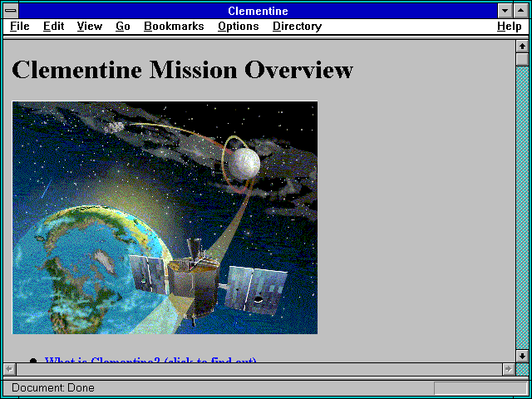
Task: Click the vertical scrollbar up arrow
Action: [x=522, y=47]
